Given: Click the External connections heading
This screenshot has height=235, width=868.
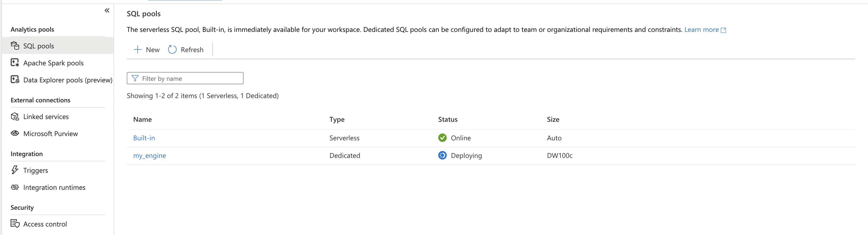Looking at the screenshot, I should click(x=40, y=100).
